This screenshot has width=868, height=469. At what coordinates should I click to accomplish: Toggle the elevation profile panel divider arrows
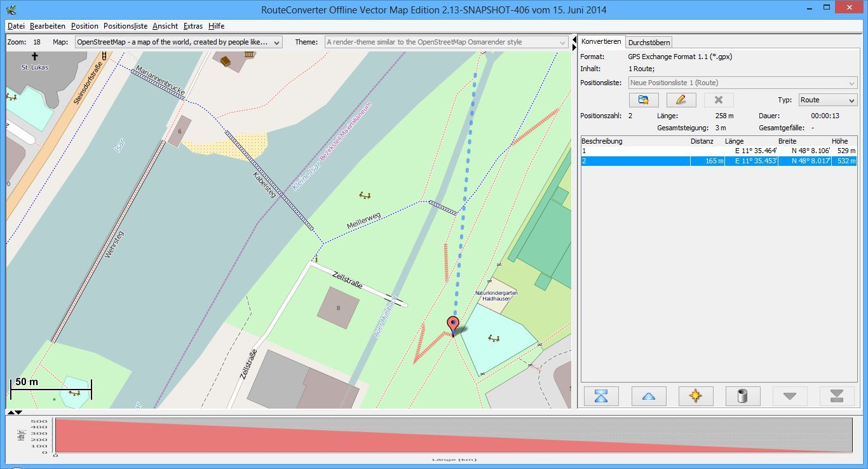click(14, 412)
